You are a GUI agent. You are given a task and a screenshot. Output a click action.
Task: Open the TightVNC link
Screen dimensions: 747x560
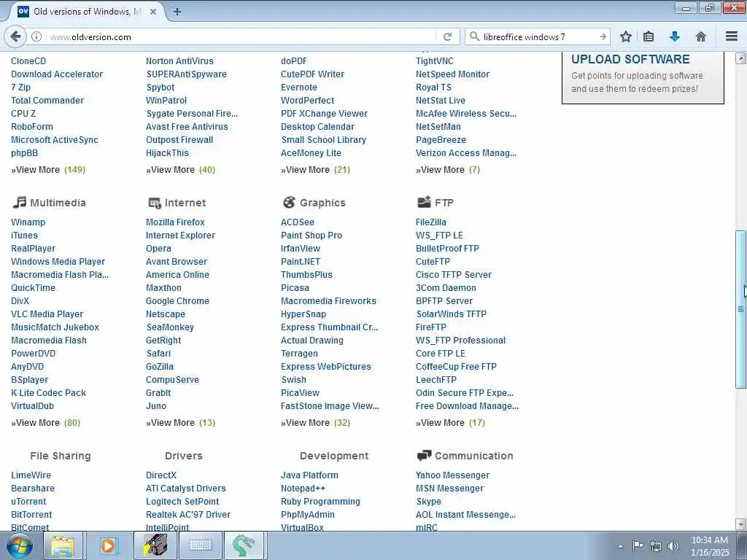point(435,61)
